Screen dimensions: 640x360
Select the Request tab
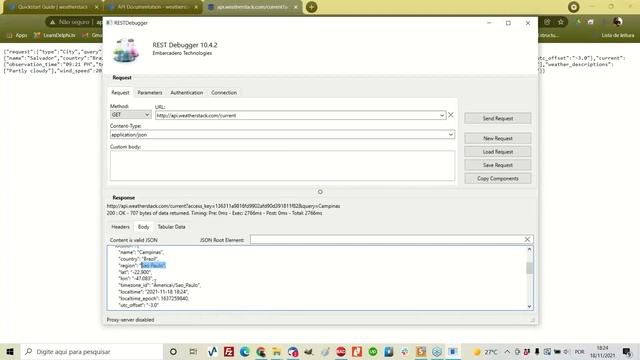click(120, 93)
